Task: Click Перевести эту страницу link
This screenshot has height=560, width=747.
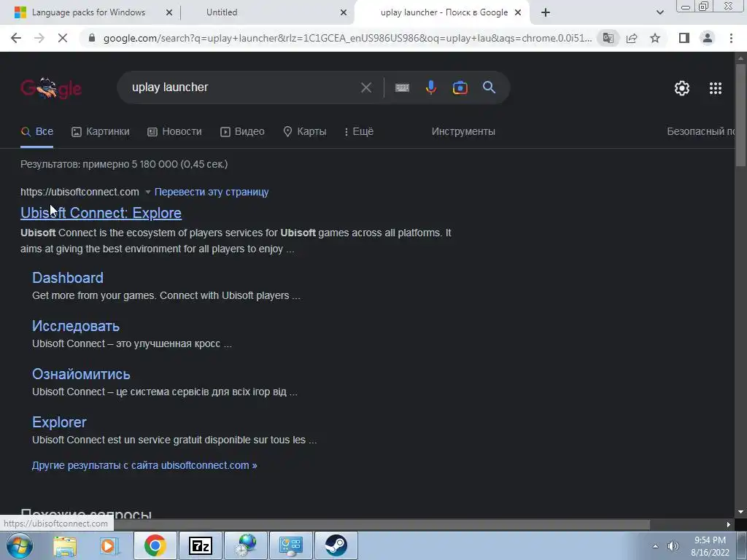Action: point(212,192)
